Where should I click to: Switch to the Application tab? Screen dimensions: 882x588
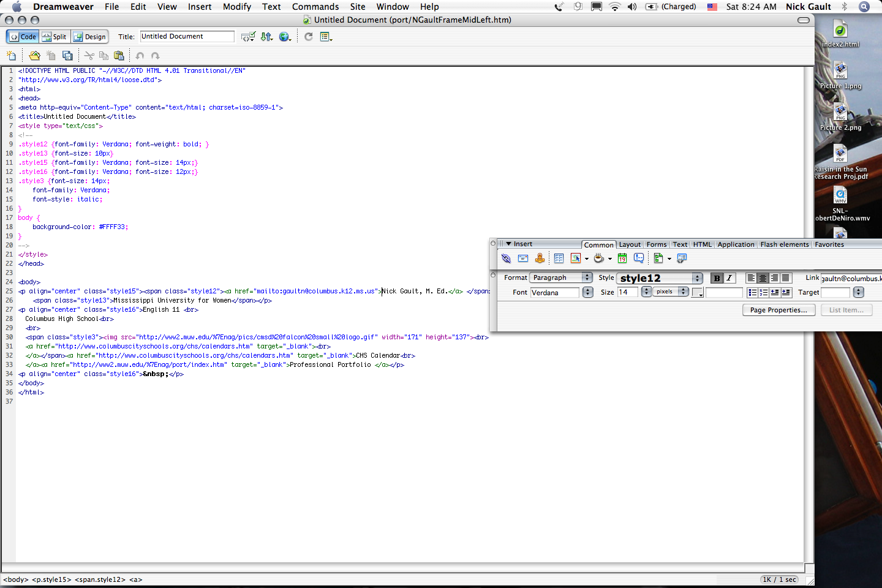[736, 244]
